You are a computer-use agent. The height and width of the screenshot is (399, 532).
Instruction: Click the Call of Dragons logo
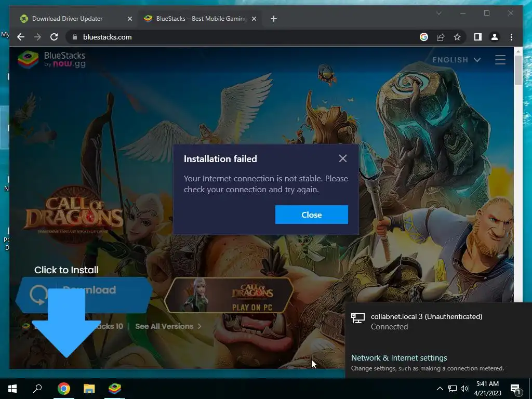[74, 216]
